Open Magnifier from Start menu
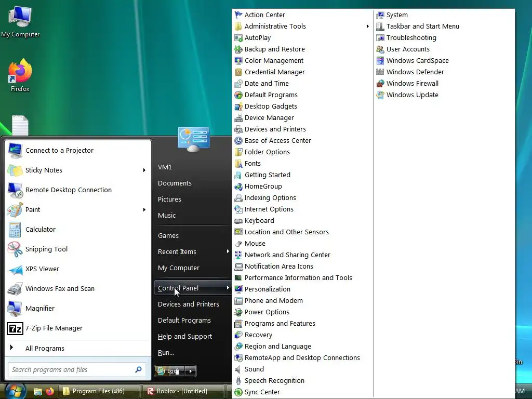Screen dimensions: 532x399 [78, 309]
